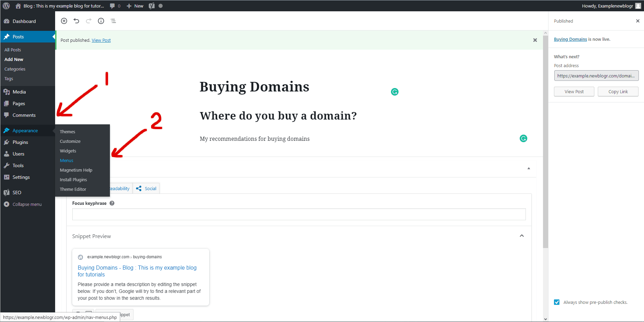Open the Plugins menu

pos(27,142)
